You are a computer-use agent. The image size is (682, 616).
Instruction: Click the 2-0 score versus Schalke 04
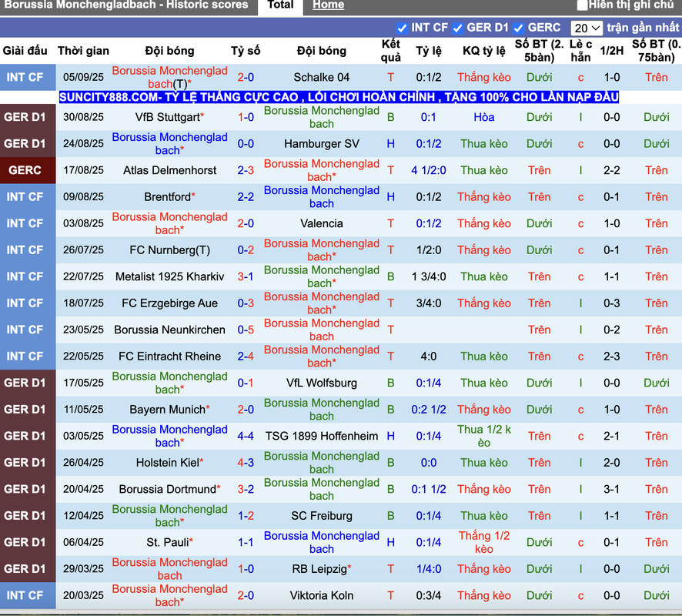pyautogui.click(x=246, y=78)
